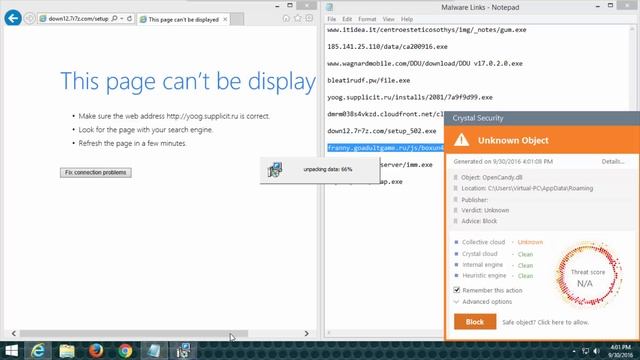This screenshot has width=640, height=360.
Task: Click the search magnifier in address bar
Action: pos(115,18)
